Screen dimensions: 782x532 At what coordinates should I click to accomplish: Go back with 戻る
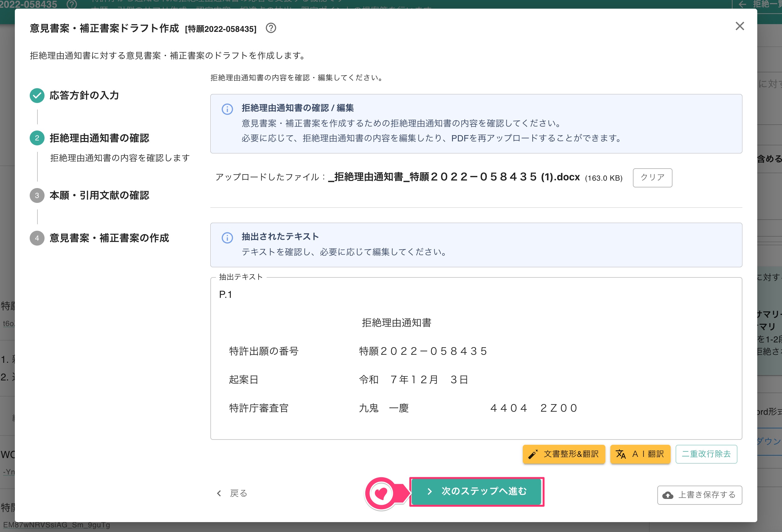[232, 493]
